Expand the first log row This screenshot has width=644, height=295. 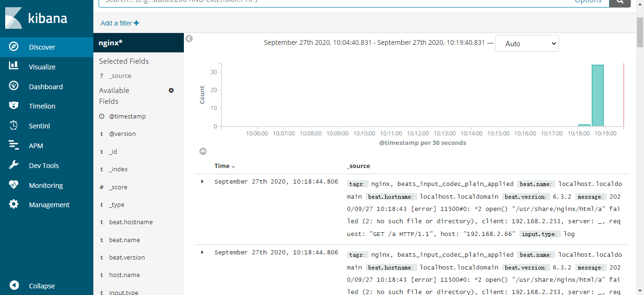[202, 182]
